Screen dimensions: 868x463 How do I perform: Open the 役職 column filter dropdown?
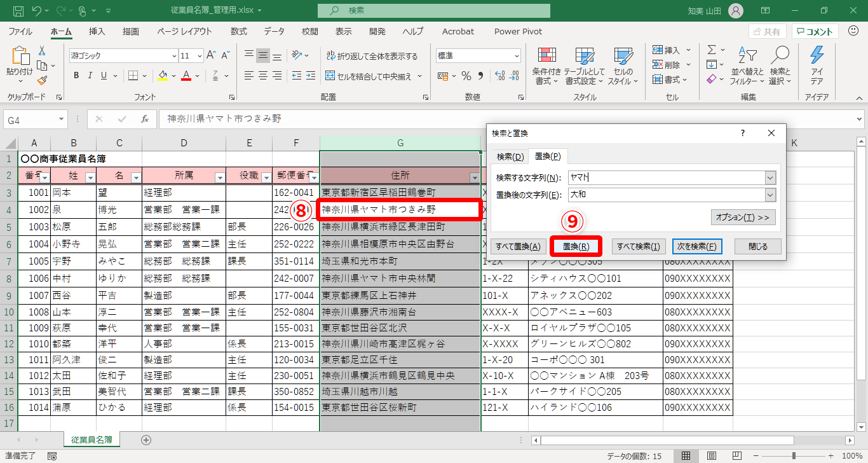click(x=265, y=177)
